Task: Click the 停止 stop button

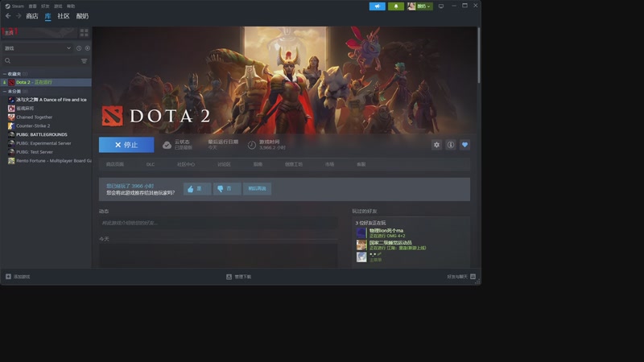Action: [x=126, y=145]
